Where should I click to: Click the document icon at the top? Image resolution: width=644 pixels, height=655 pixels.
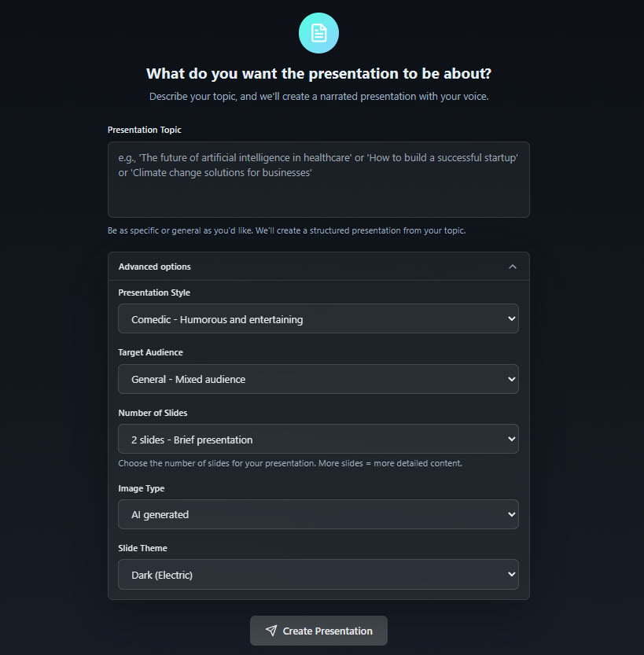318,33
